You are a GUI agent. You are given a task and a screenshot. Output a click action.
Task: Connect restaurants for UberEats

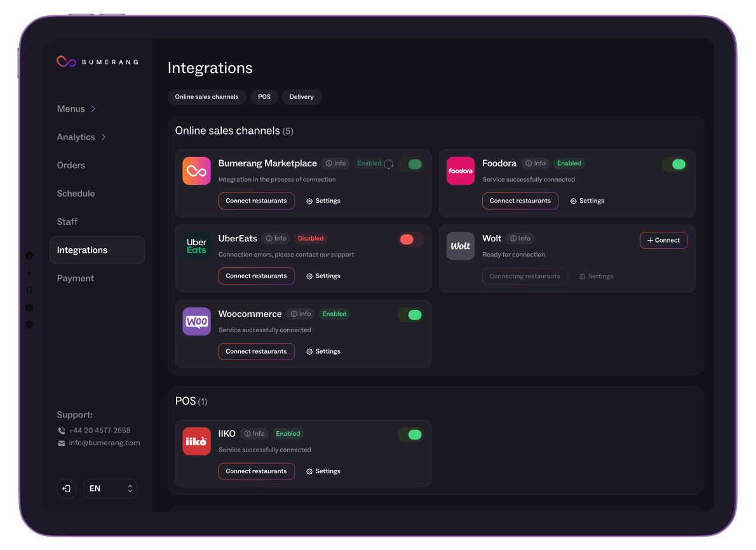257,276
